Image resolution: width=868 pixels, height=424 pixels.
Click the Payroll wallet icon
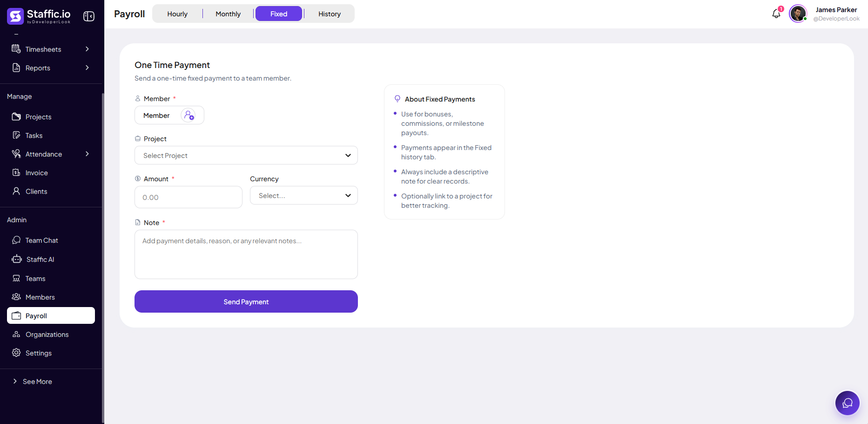pos(16,315)
